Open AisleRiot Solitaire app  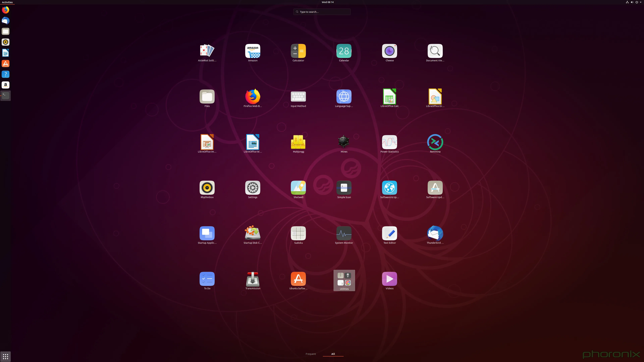tap(207, 53)
